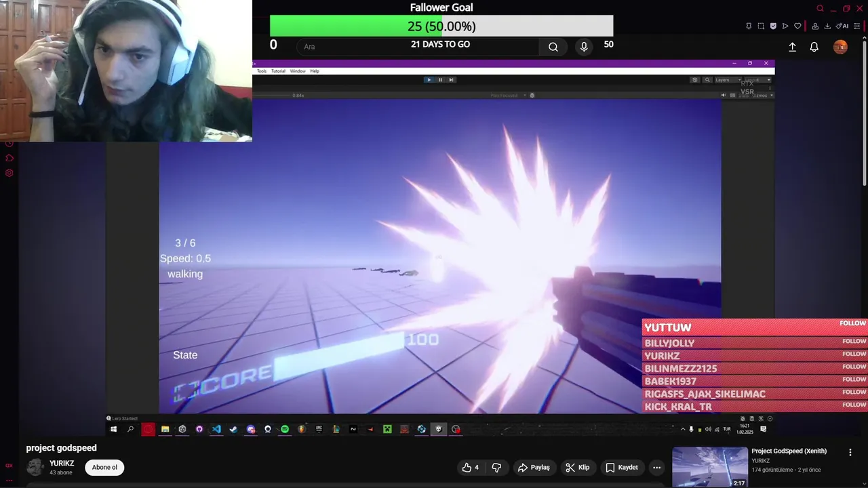The height and width of the screenshot is (488, 868).
Task: Open the notifications bell
Action: pos(814,47)
